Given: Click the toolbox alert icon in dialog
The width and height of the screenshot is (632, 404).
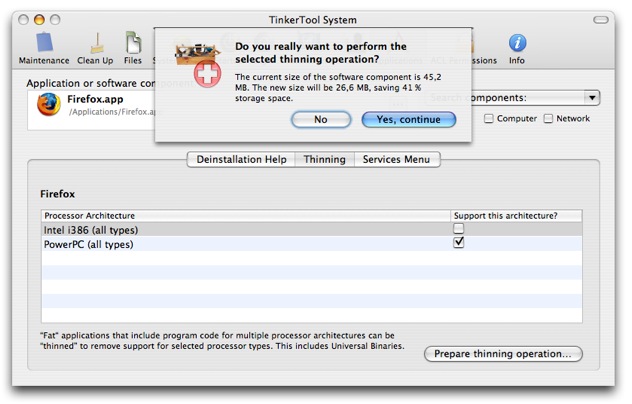Looking at the screenshot, I should [199, 64].
